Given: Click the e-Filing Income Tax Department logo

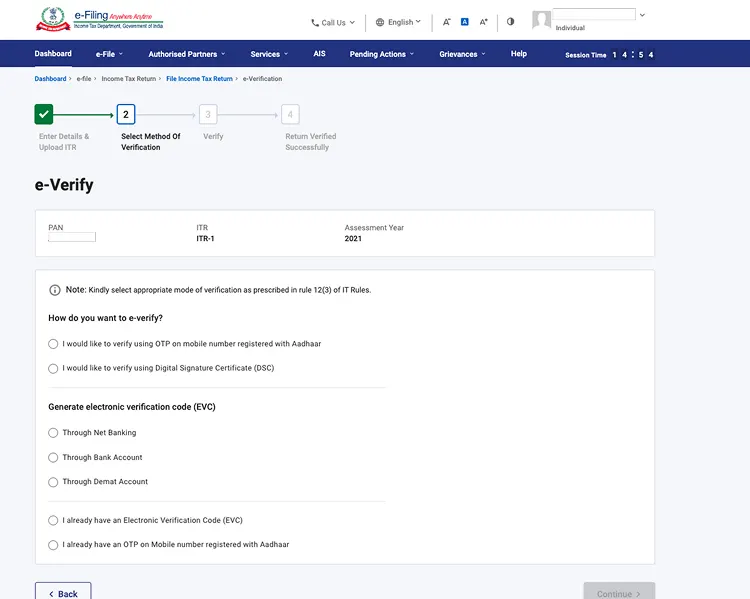Looking at the screenshot, I should coord(99,19).
